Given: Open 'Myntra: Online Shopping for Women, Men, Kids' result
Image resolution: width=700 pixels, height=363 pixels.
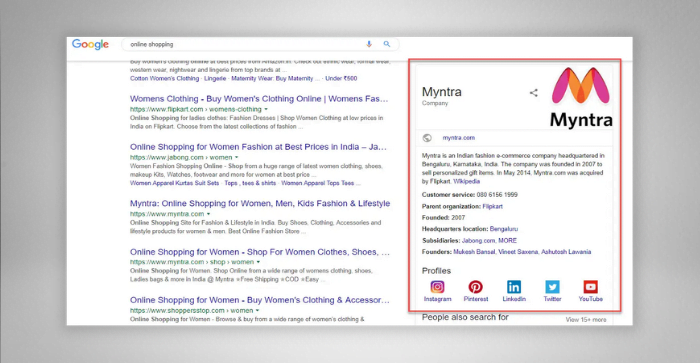Looking at the screenshot, I should pyautogui.click(x=260, y=203).
